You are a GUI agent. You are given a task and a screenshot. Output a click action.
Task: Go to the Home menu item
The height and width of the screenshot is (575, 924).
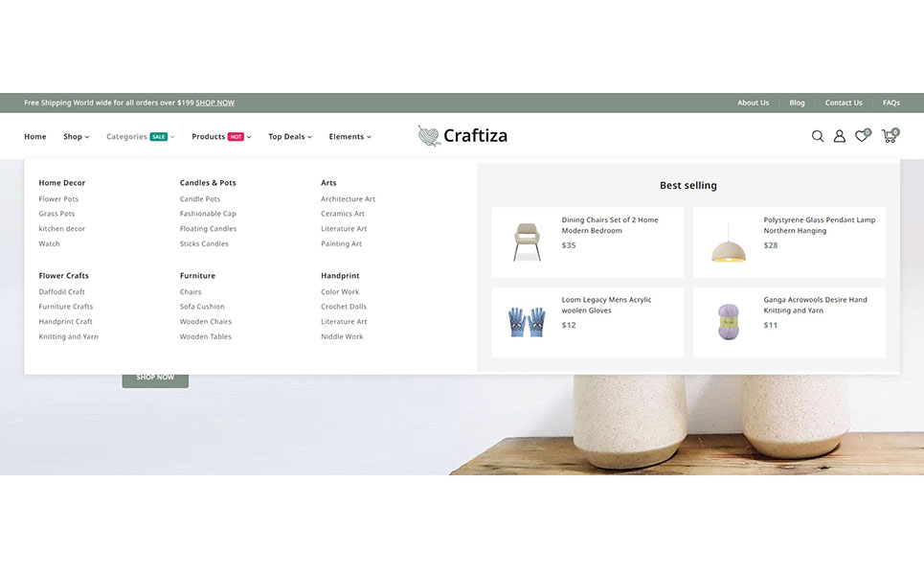coord(35,137)
